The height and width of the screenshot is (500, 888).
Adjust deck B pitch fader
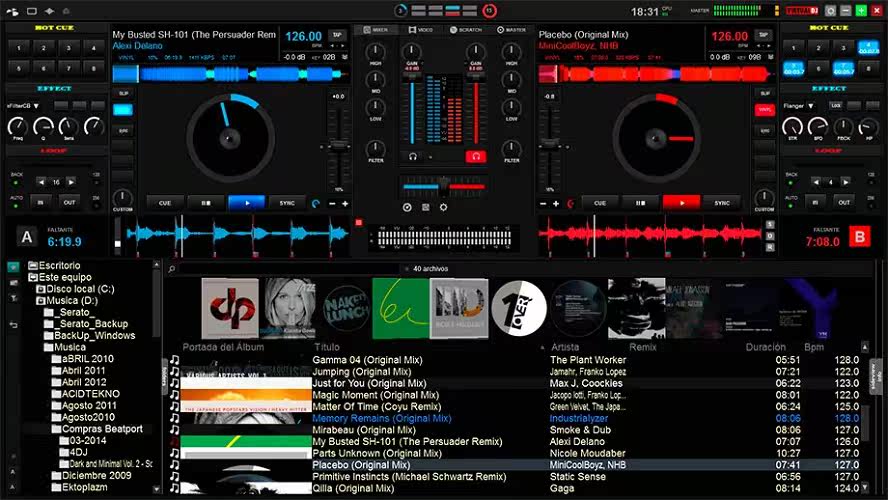coord(548,146)
